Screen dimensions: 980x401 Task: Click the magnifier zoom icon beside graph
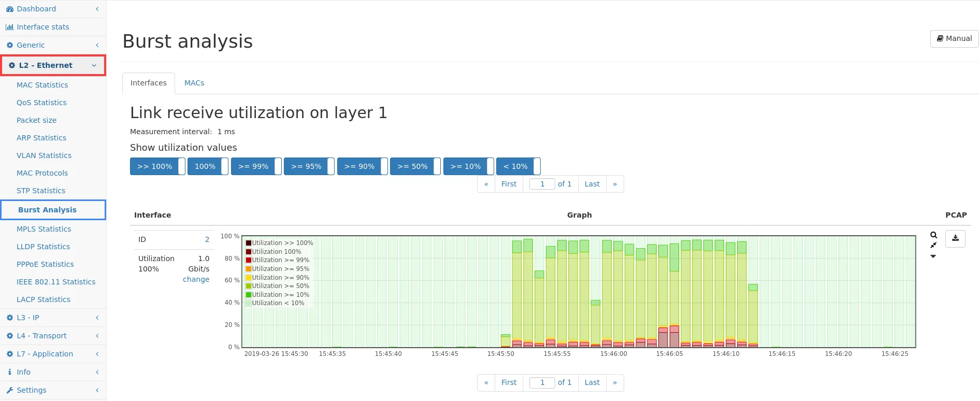click(933, 235)
